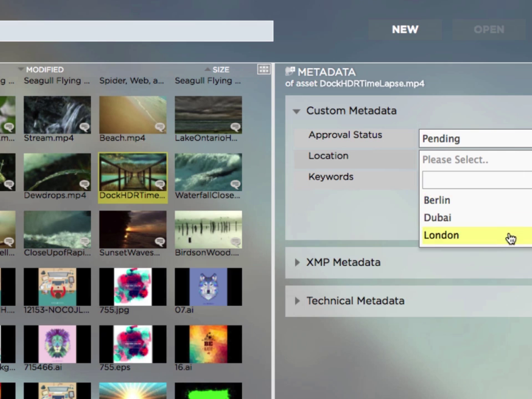Click the 'of asset DockHDRTimeLapse.mp4' subtitle
The width and height of the screenshot is (532, 399).
point(355,84)
